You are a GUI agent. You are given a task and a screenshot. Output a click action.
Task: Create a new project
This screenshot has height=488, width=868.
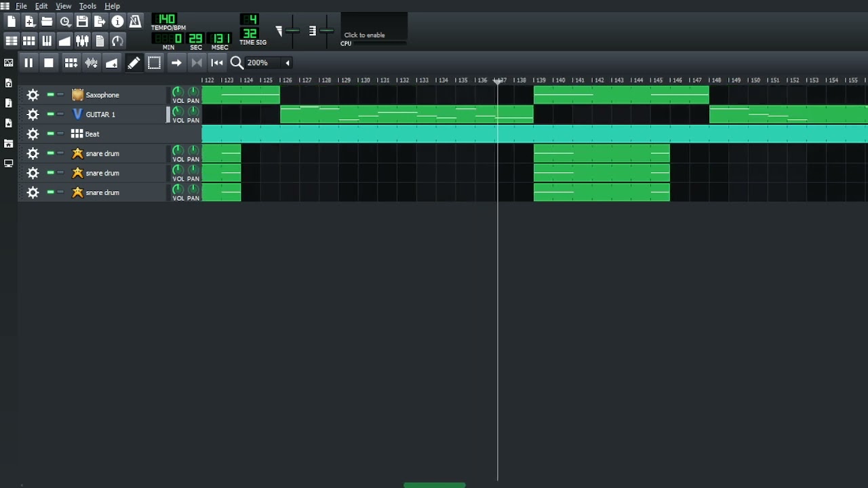pos(12,22)
